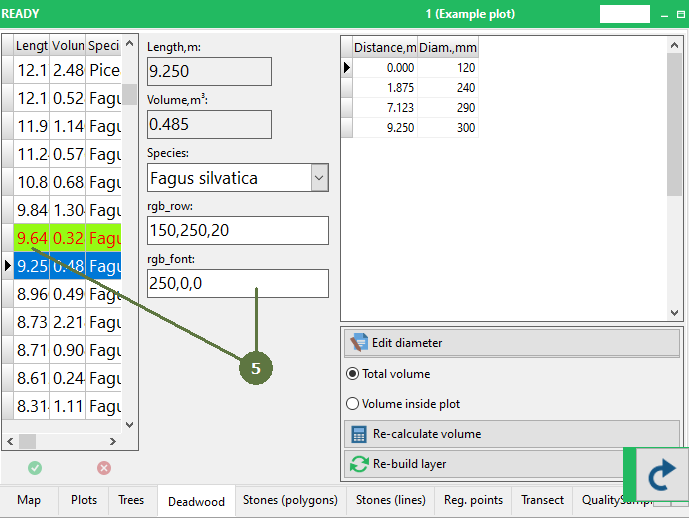Click the rgb_row input field
Screen dimensions: 689x518
pyautogui.click(x=237, y=231)
